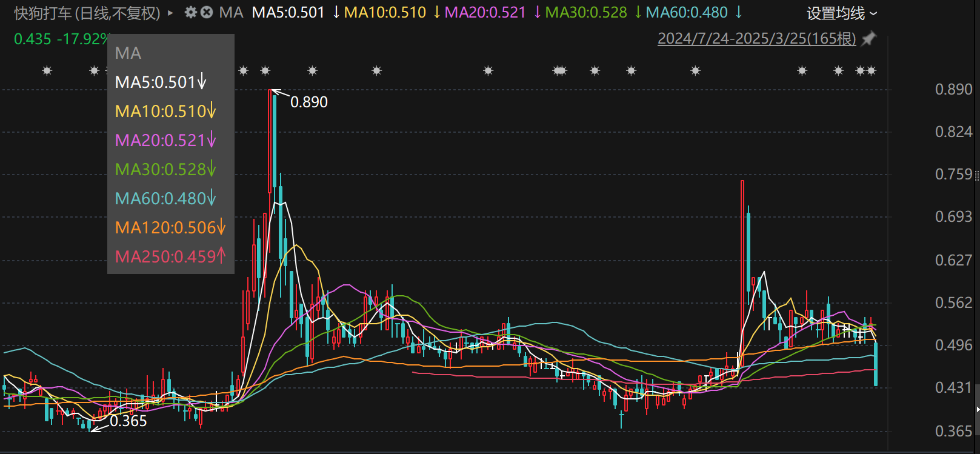
Task: Select MA20:0.521 in the header row
Action: [x=485, y=13]
